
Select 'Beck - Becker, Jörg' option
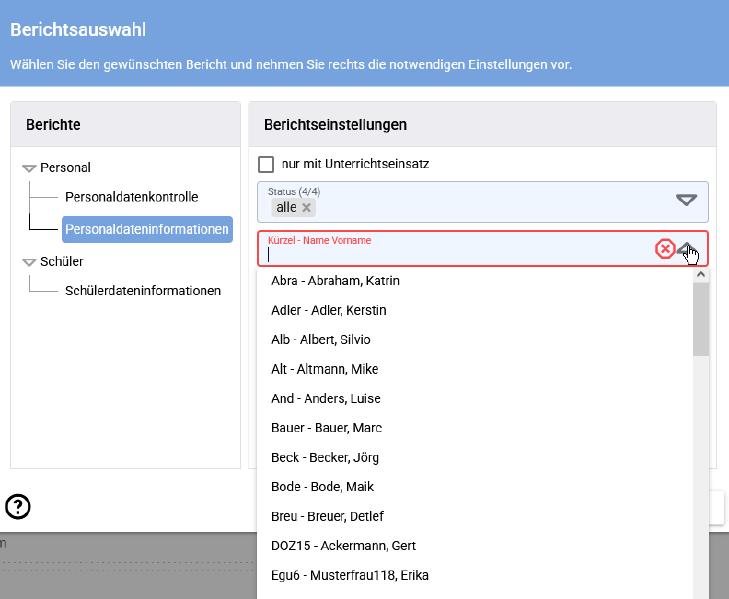tap(324, 457)
